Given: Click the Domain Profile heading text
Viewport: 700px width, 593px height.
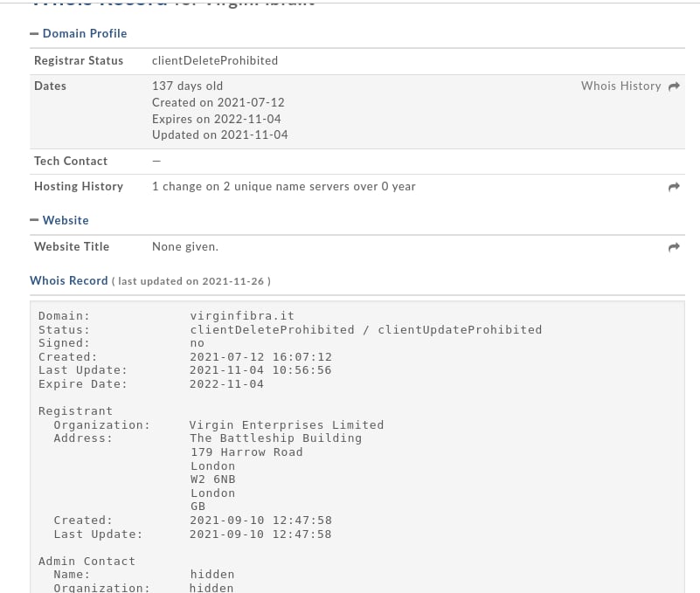Looking at the screenshot, I should point(85,33).
